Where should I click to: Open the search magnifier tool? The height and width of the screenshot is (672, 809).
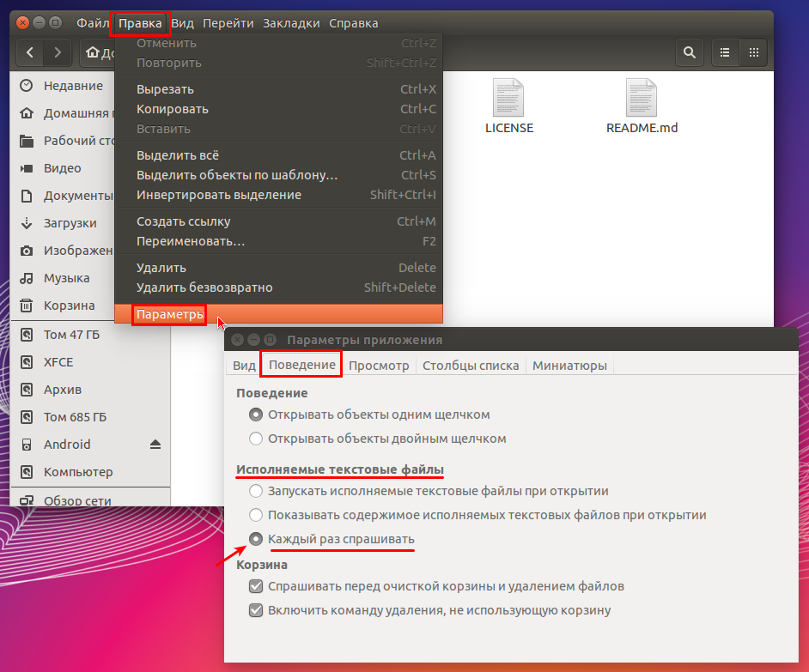[x=690, y=52]
